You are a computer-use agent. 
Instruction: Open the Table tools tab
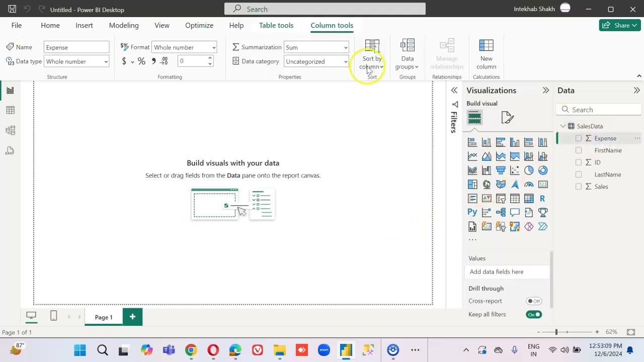(x=276, y=25)
